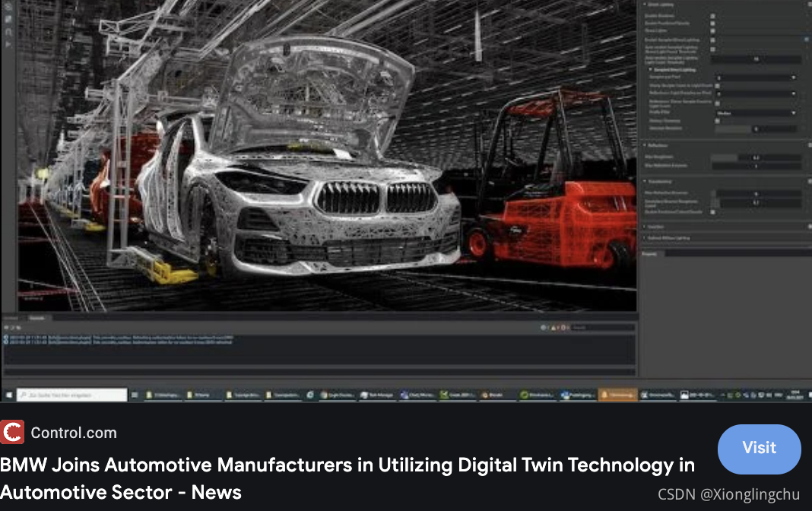This screenshot has width=812, height=511.
Task: Open the Firefly Filter dropdown set to Median
Action: coord(756,113)
